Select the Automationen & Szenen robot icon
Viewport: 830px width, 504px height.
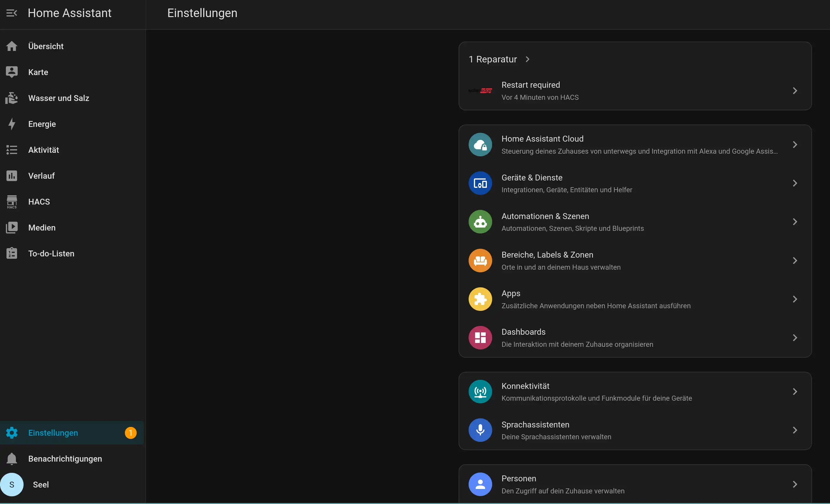pos(480,222)
